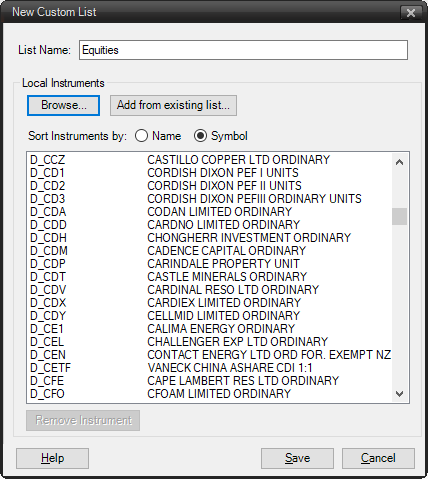The width and height of the screenshot is (428, 479).
Task: Open Add from existing list...
Action: click(173, 106)
